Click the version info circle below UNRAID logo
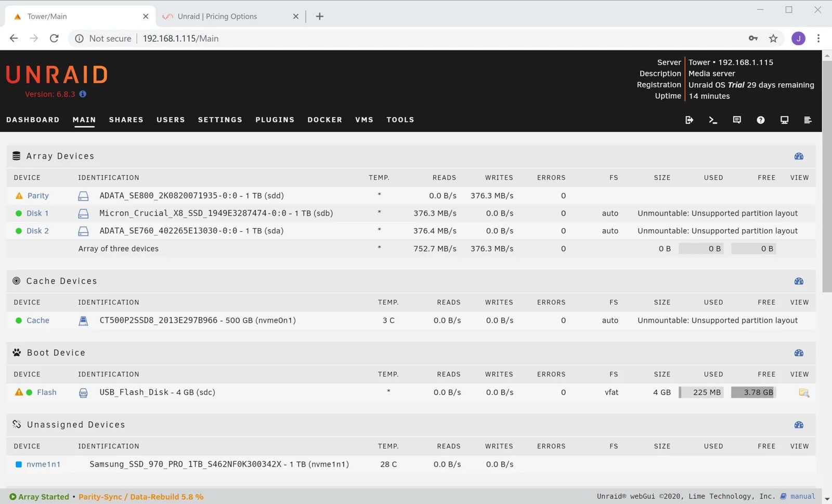The width and height of the screenshot is (832, 504). (x=83, y=94)
